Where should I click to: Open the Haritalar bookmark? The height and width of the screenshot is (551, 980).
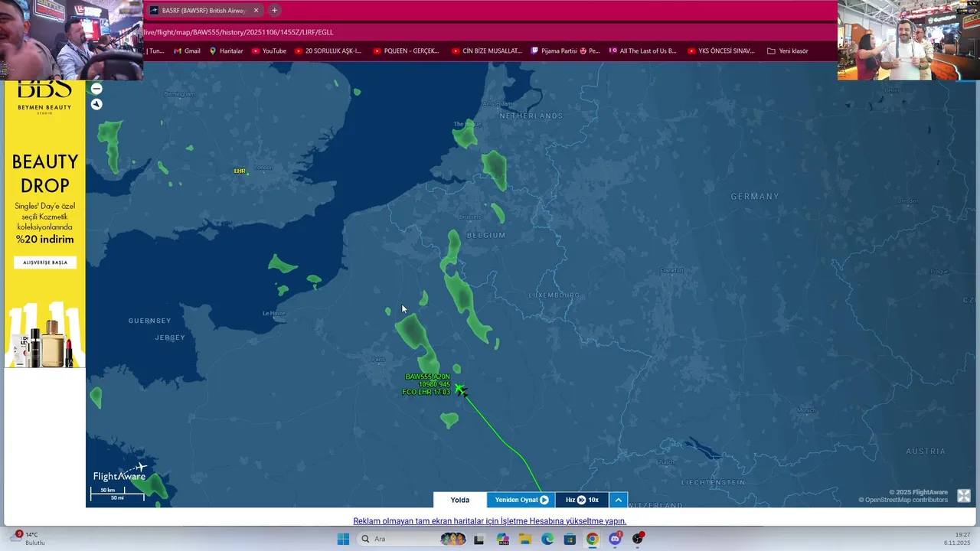(226, 51)
